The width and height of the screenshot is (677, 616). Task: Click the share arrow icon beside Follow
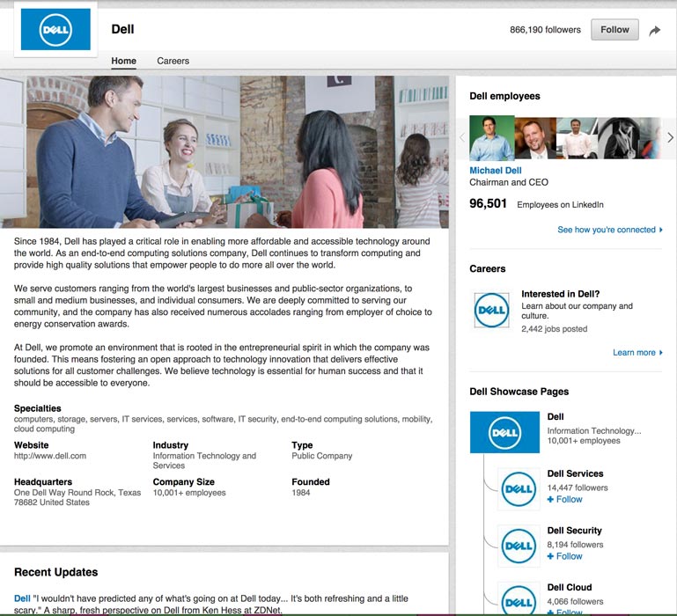click(x=655, y=30)
